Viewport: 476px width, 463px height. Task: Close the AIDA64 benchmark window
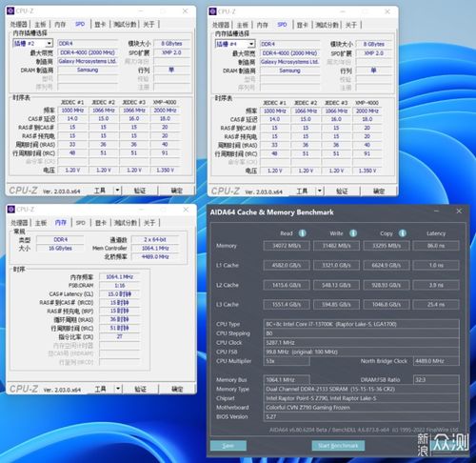click(x=459, y=211)
